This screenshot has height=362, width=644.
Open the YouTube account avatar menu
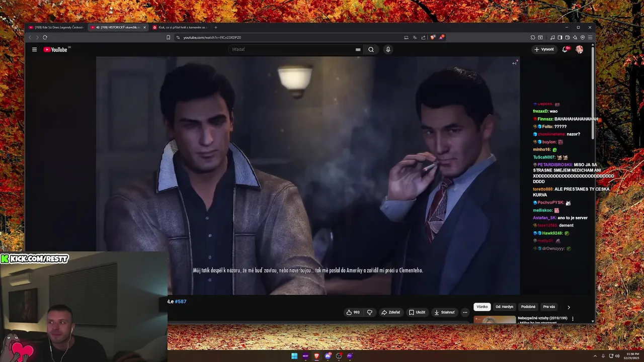click(x=580, y=49)
